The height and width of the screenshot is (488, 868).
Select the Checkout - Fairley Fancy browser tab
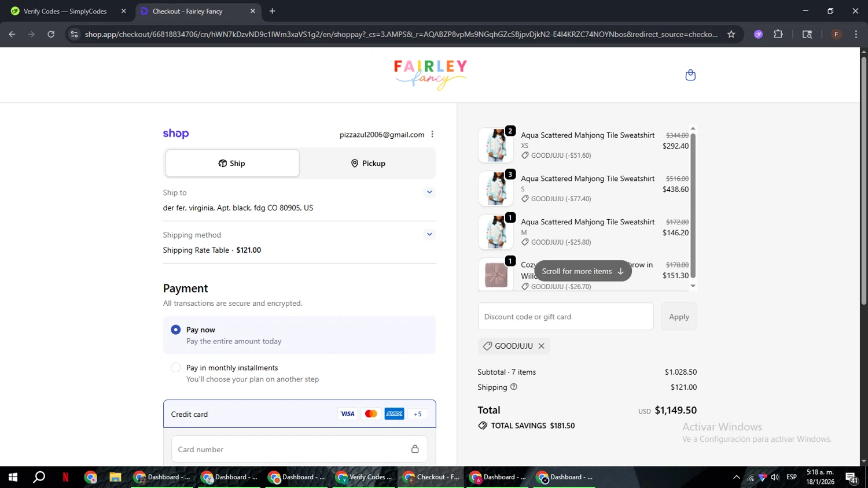[x=197, y=11]
